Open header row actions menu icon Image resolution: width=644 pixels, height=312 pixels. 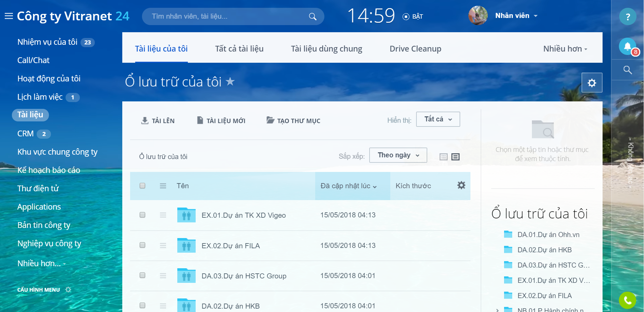[163, 186]
